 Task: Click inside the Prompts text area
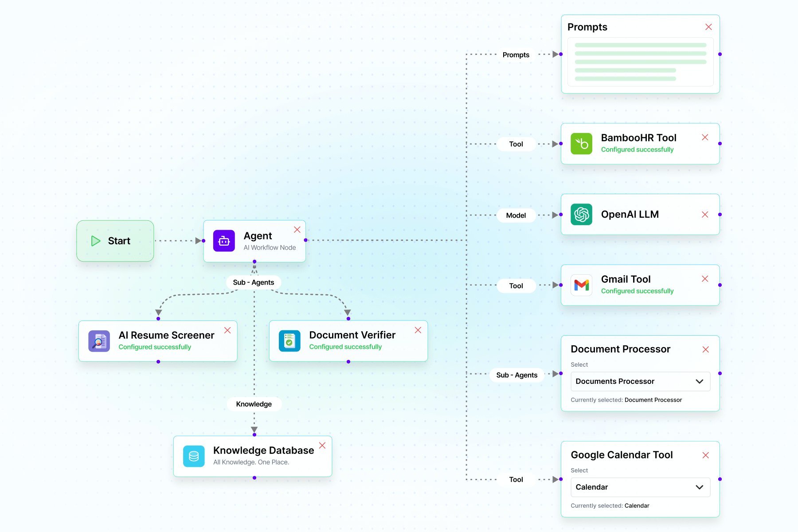640,62
